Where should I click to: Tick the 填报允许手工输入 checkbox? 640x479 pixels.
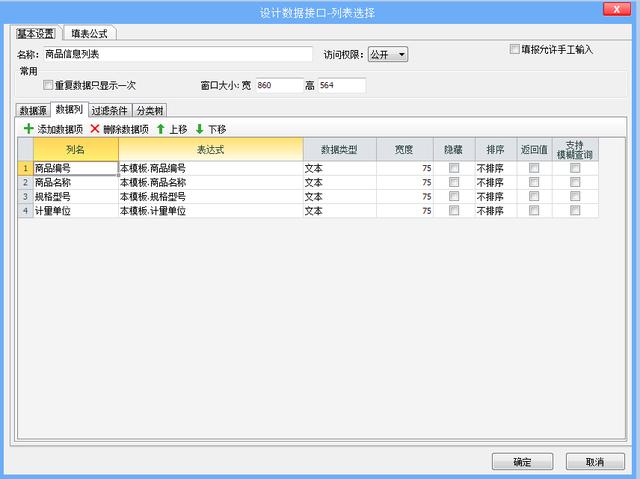(x=514, y=48)
